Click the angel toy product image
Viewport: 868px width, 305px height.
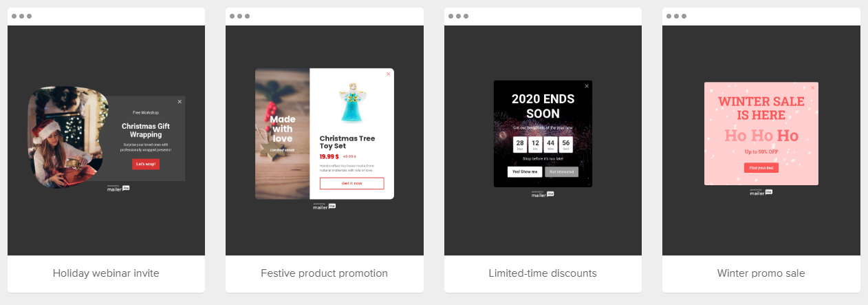click(x=353, y=103)
